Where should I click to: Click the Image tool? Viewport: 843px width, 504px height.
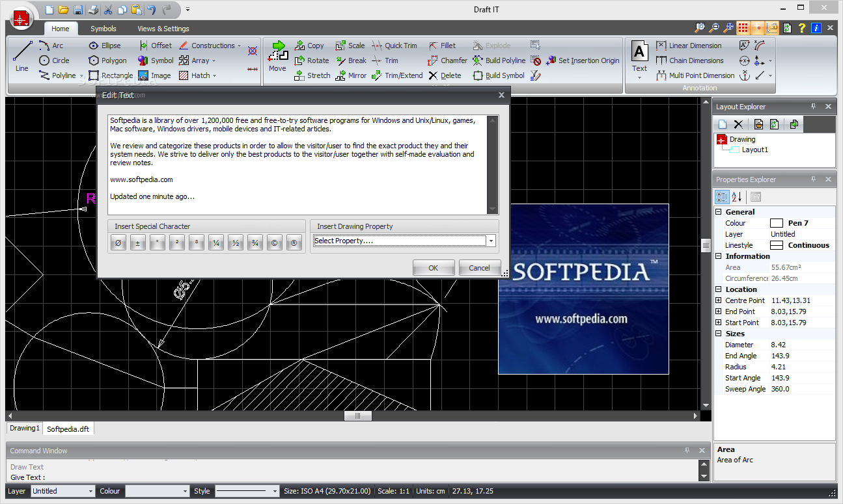[154, 75]
